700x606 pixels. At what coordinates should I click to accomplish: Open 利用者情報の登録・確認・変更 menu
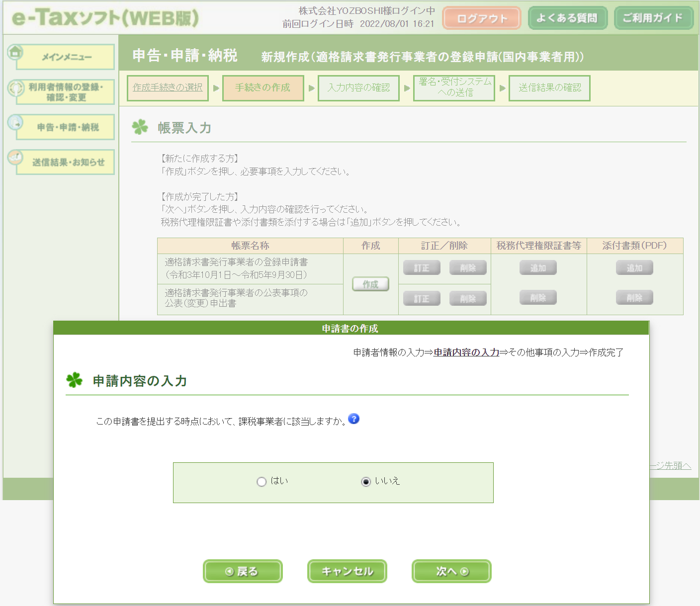pyautogui.click(x=66, y=92)
